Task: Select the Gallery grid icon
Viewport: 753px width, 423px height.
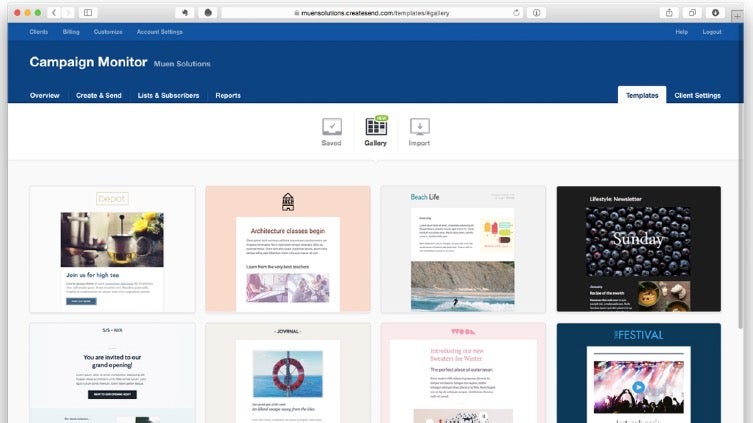Action: [x=376, y=127]
